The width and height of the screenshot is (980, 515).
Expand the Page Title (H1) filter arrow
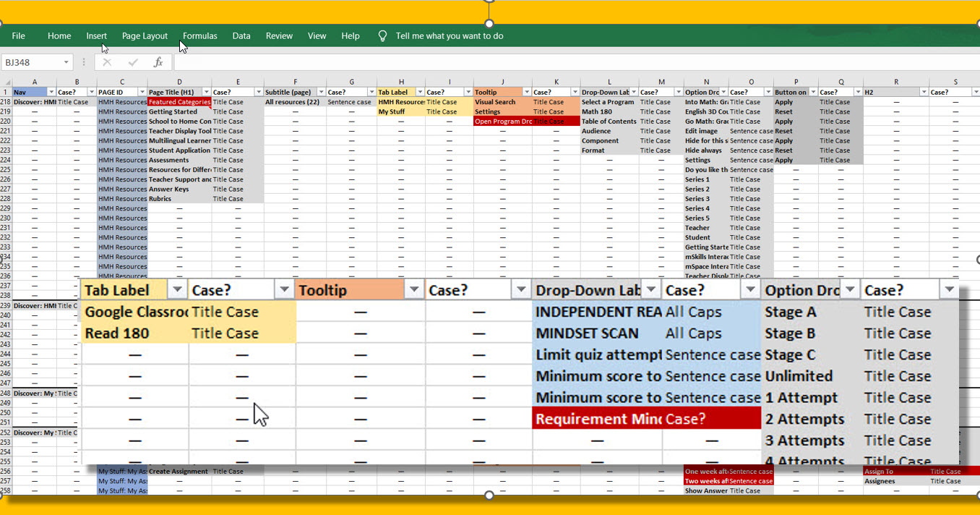(x=205, y=93)
